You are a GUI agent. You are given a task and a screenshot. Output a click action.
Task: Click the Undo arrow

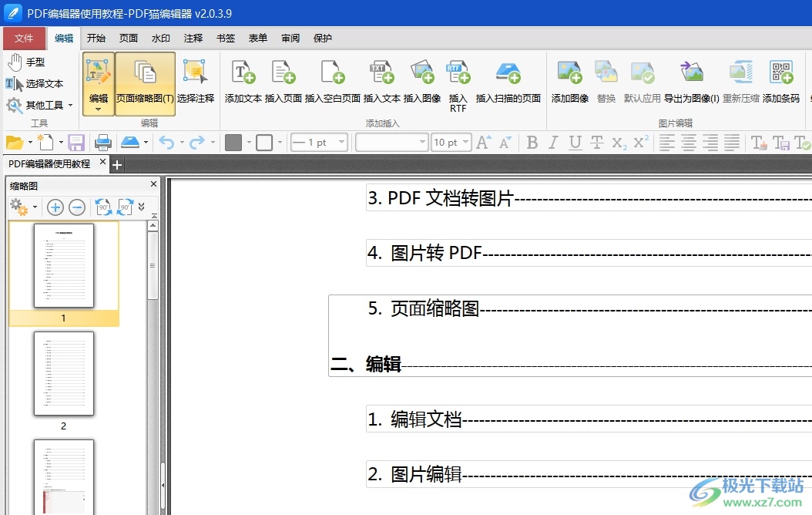166,142
